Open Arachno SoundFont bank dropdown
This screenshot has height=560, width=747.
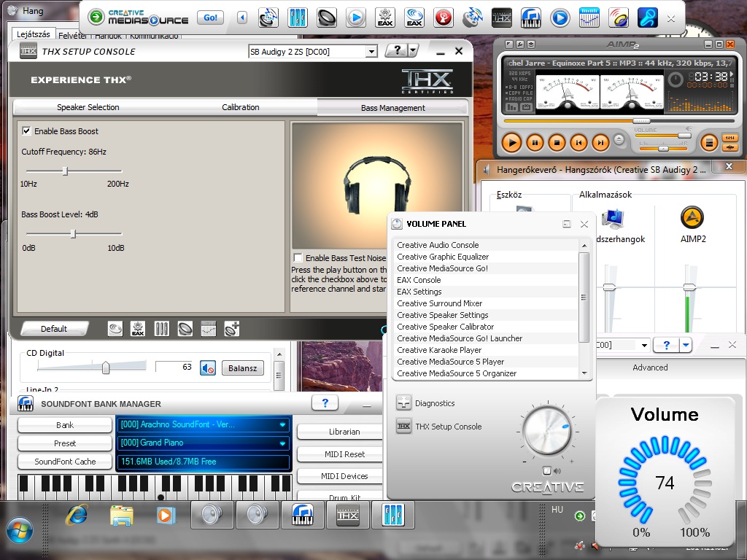pyautogui.click(x=282, y=424)
